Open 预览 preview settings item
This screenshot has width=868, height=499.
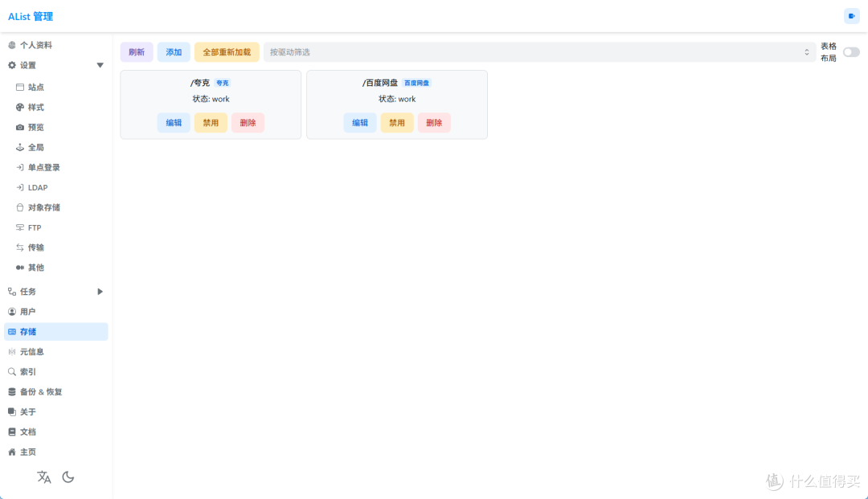pyautogui.click(x=59, y=127)
